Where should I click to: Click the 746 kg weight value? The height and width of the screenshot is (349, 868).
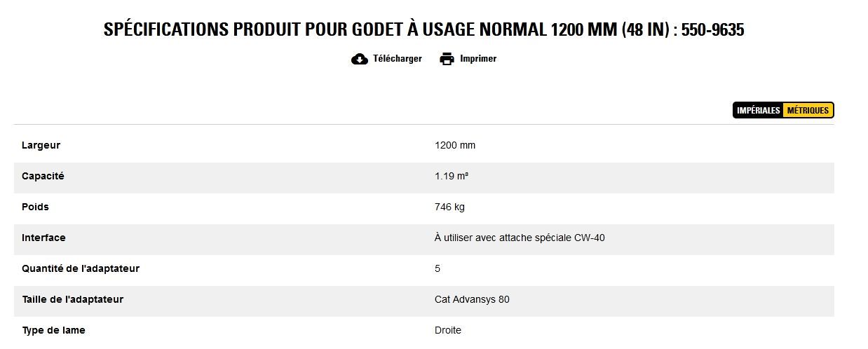(x=449, y=207)
